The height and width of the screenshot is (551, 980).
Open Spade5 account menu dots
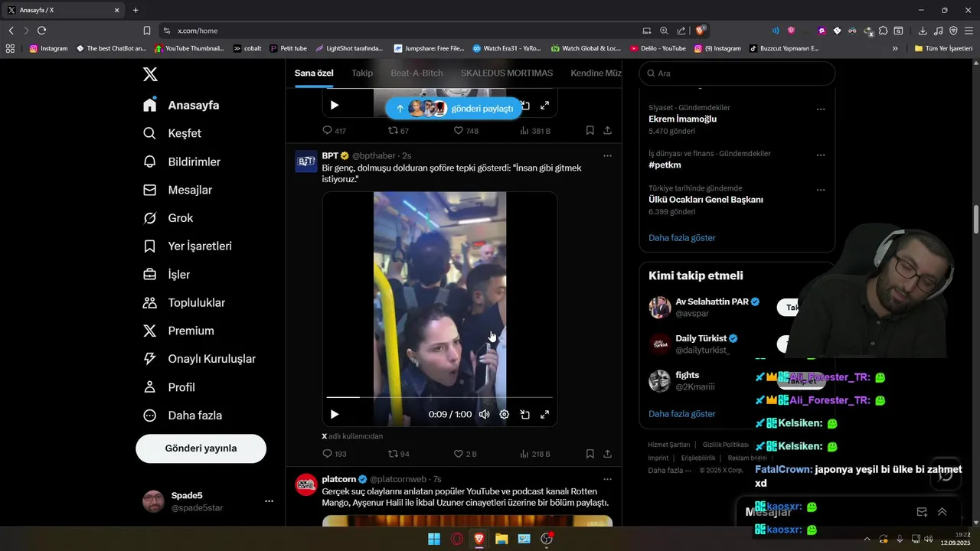click(x=269, y=501)
